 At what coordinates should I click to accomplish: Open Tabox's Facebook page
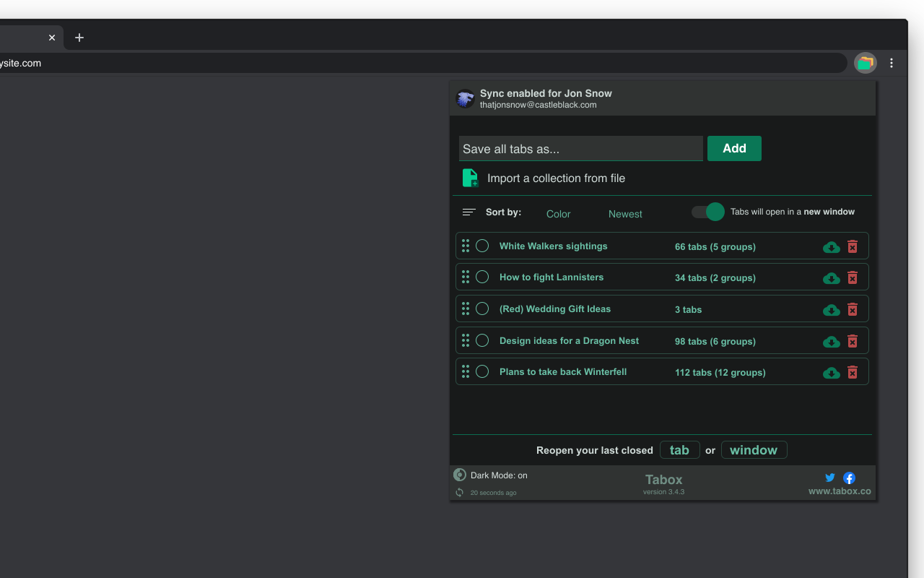(849, 478)
